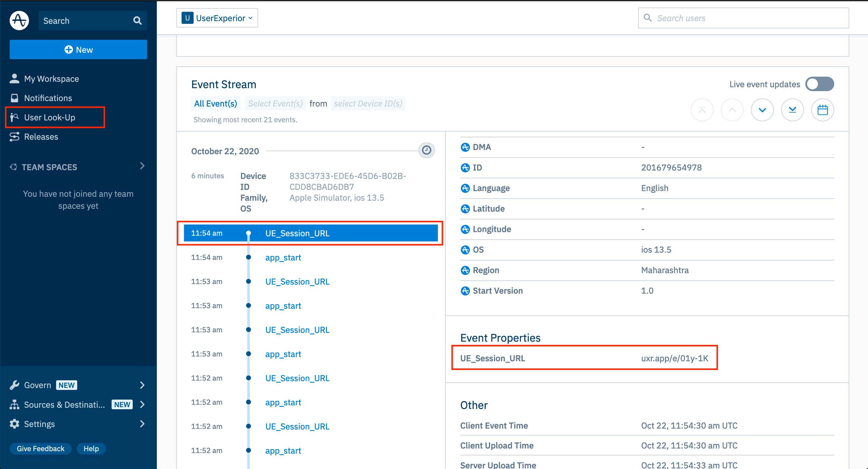The height and width of the screenshot is (469, 868).
Task: Click the Amplitude icon beside Latitude
Action: [465, 209]
